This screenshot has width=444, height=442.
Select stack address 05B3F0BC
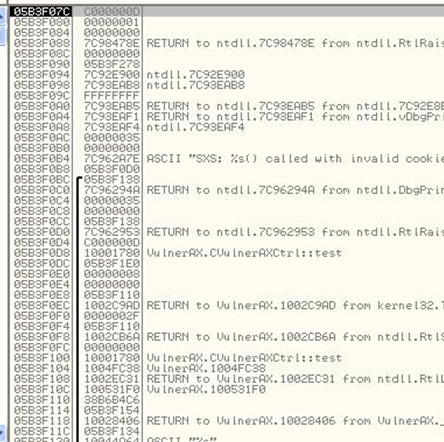click(42, 180)
